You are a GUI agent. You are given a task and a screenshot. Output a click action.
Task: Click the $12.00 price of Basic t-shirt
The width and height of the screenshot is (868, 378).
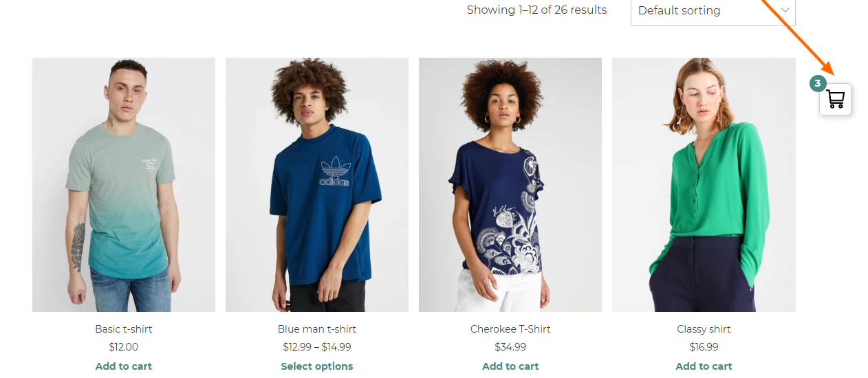[124, 347]
